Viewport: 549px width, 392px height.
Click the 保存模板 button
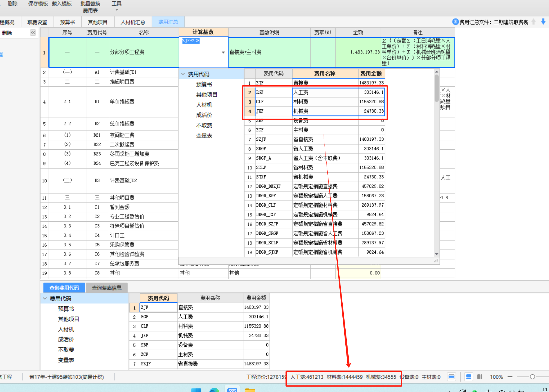coord(38,4)
